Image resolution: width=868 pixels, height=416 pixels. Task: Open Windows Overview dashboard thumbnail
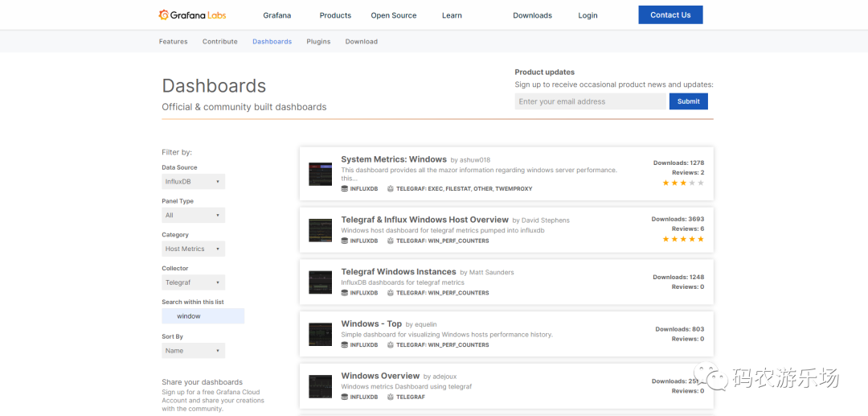(x=320, y=387)
